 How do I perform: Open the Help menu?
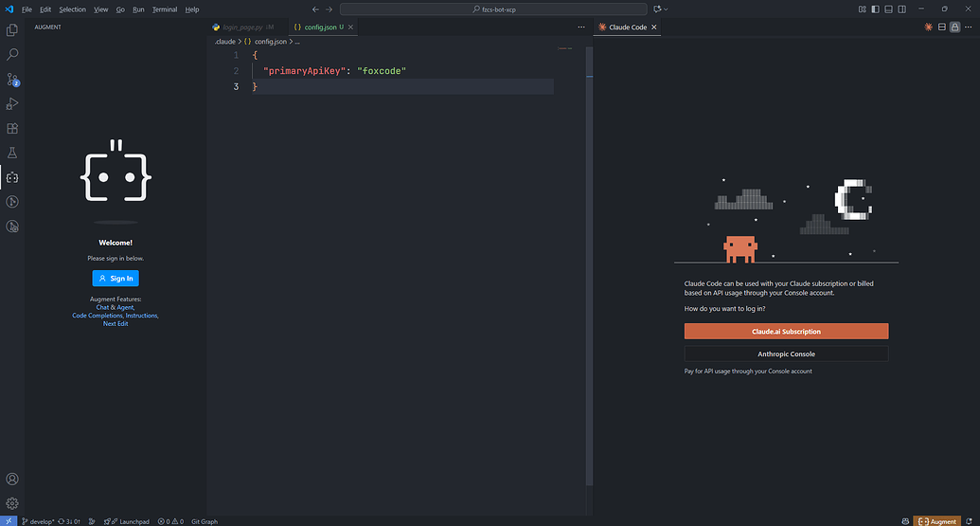click(192, 9)
